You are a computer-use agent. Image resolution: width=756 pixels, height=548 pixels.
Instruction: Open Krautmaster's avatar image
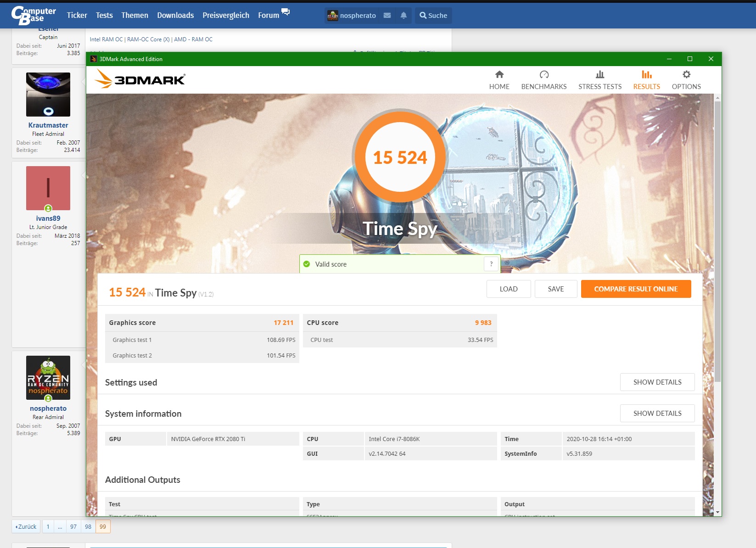tap(48, 95)
